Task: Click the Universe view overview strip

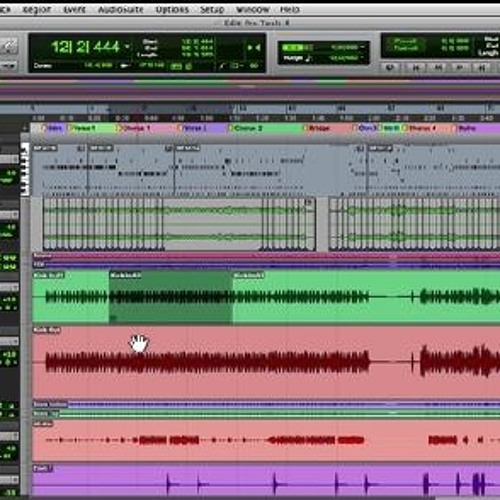Action: [250, 90]
